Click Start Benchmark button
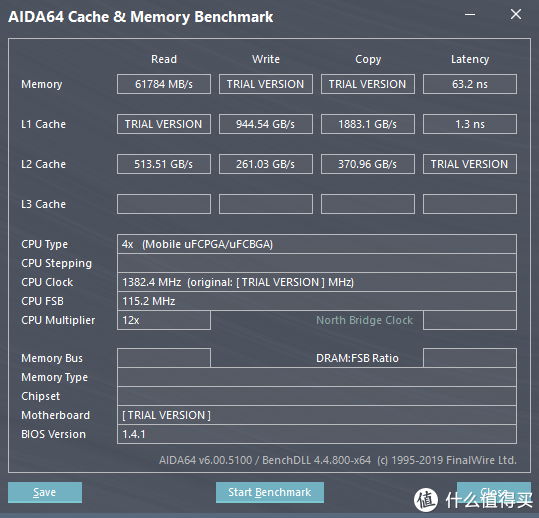The height and width of the screenshot is (518, 539). click(270, 492)
